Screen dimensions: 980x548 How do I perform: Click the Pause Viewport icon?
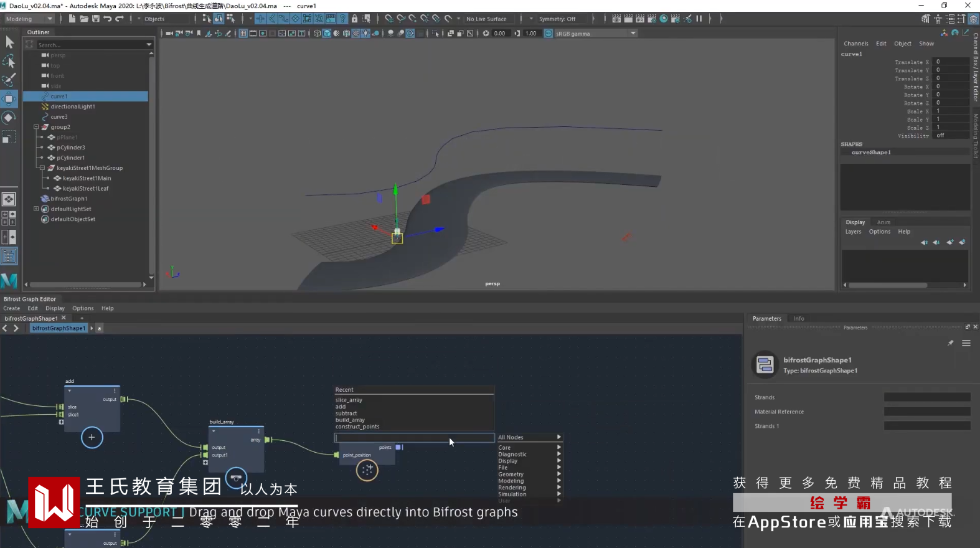(699, 19)
